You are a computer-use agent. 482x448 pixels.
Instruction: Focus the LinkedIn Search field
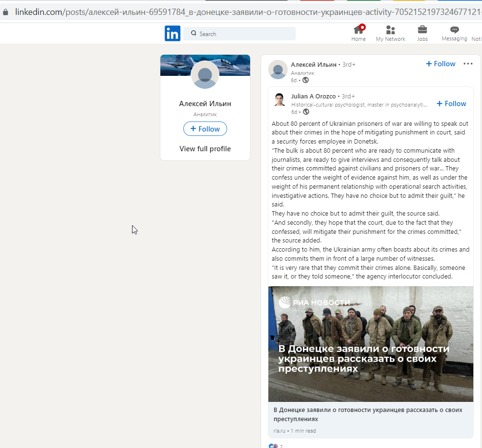click(x=240, y=34)
